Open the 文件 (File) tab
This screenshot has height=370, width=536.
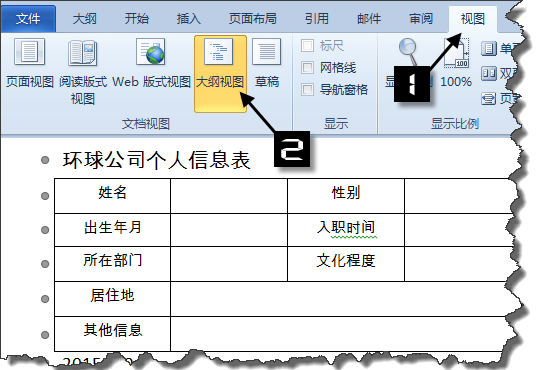[x=28, y=19]
